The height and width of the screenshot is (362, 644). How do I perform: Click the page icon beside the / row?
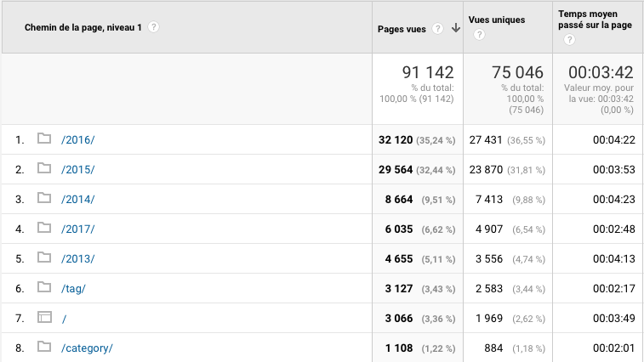[44, 318]
